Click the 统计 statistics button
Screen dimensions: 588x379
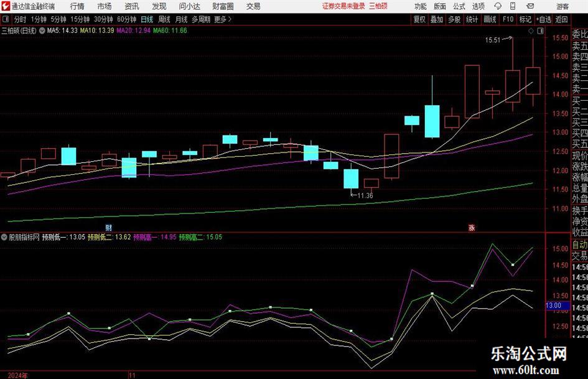(x=472, y=19)
